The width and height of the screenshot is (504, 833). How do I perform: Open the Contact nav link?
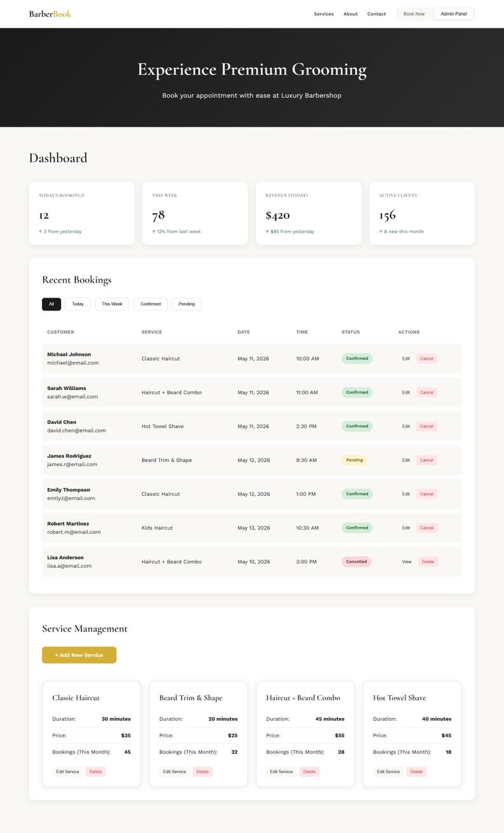tap(376, 14)
